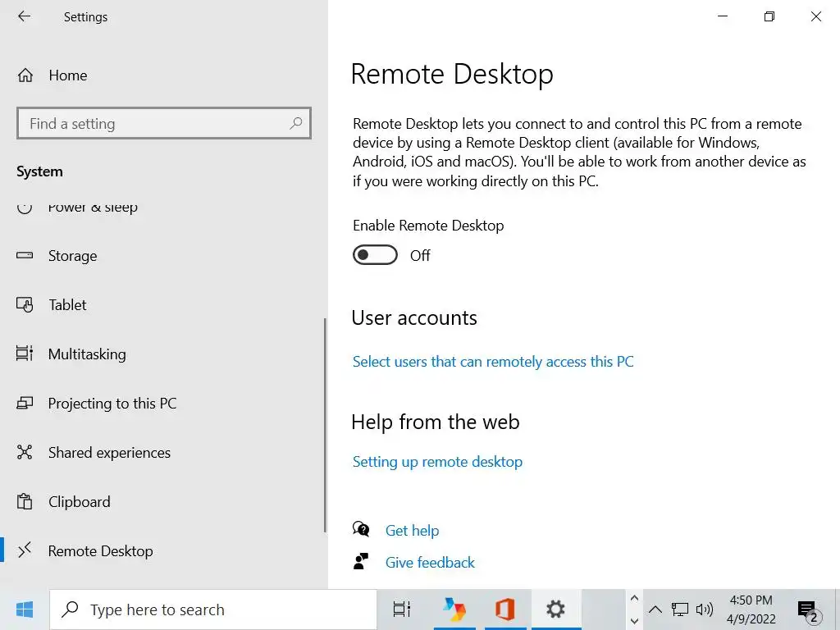Click the volume speaker tray icon
The image size is (840, 630).
[704, 609]
